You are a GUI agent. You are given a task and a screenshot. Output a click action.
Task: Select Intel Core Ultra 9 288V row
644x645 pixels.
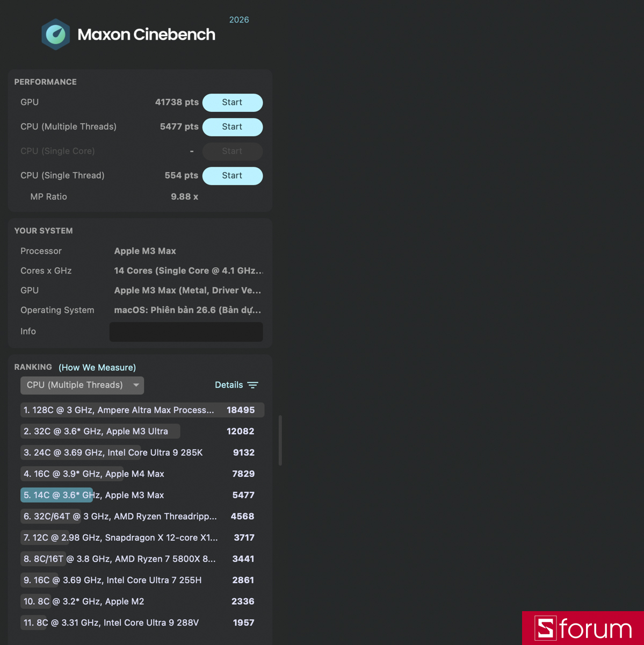coord(142,623)
